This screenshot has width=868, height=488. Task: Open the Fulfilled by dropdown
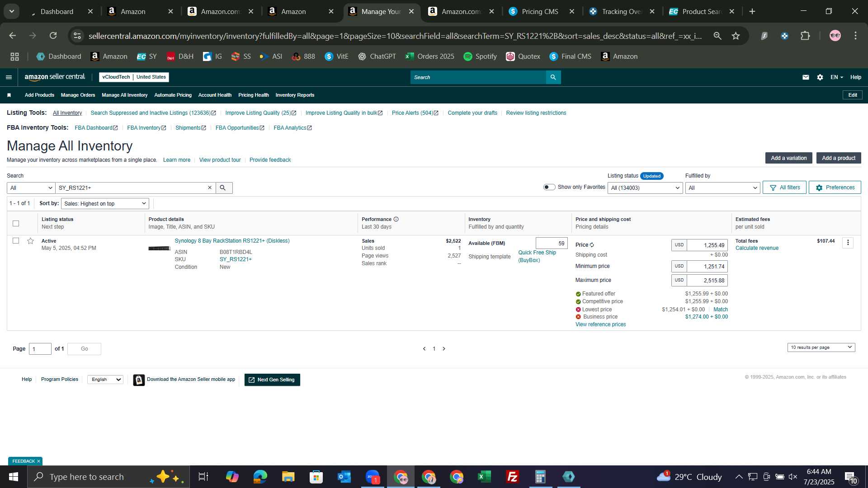722,188
